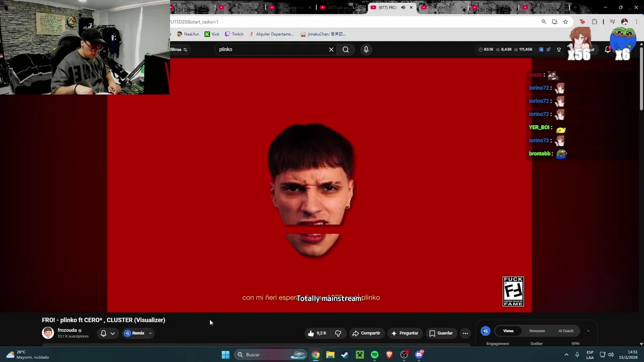Open the Chrome profile avatar

click(624, 22)
